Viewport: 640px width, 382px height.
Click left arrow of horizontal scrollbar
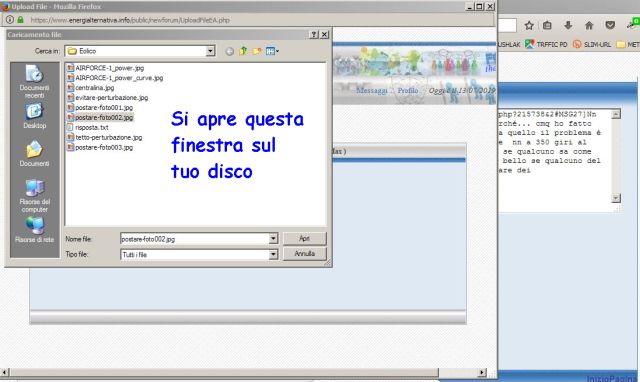tap(5, 372)
